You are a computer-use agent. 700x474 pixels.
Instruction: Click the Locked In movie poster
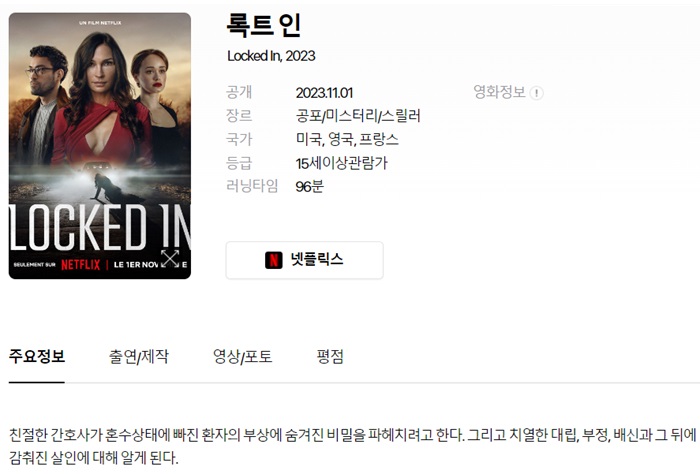tap(100, 146)
